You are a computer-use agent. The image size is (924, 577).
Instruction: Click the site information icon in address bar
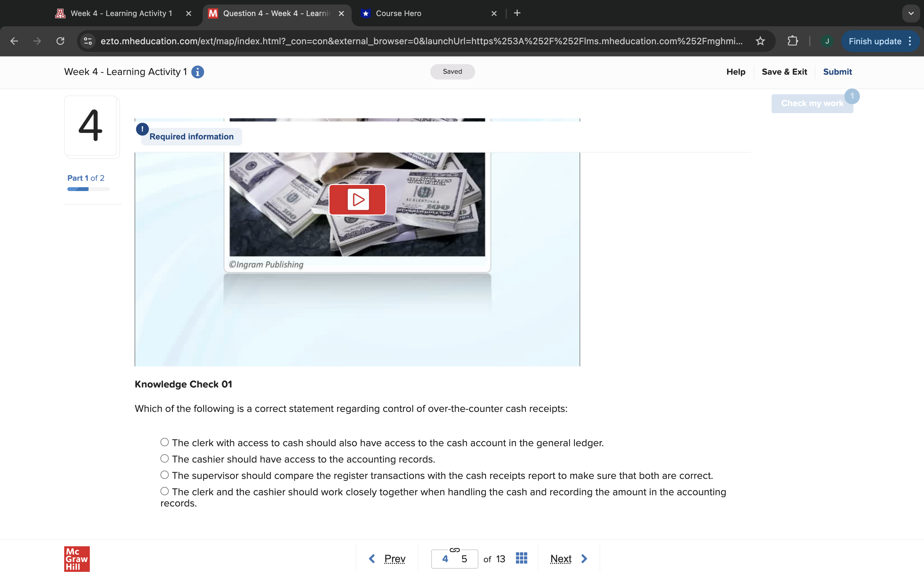click(88, 41)
